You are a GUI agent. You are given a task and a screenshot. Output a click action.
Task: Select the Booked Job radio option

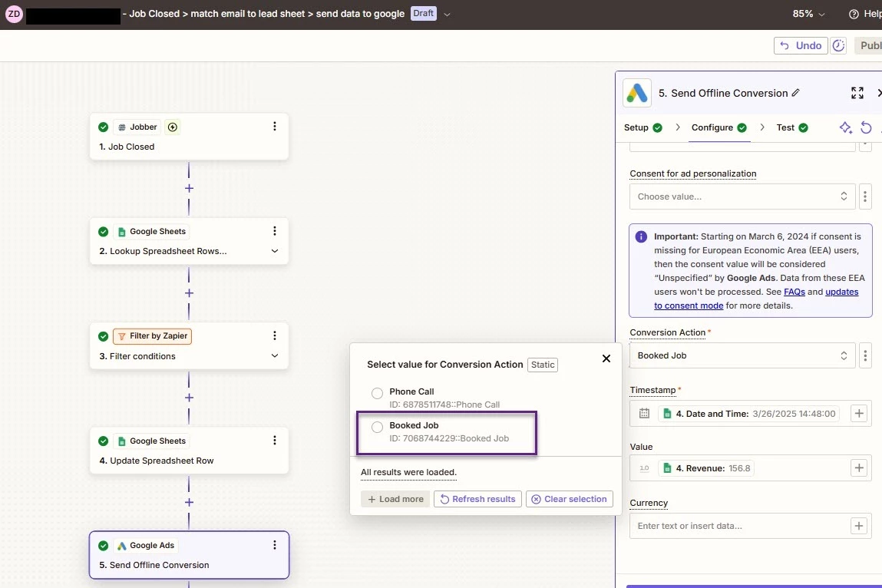(377, 427)
